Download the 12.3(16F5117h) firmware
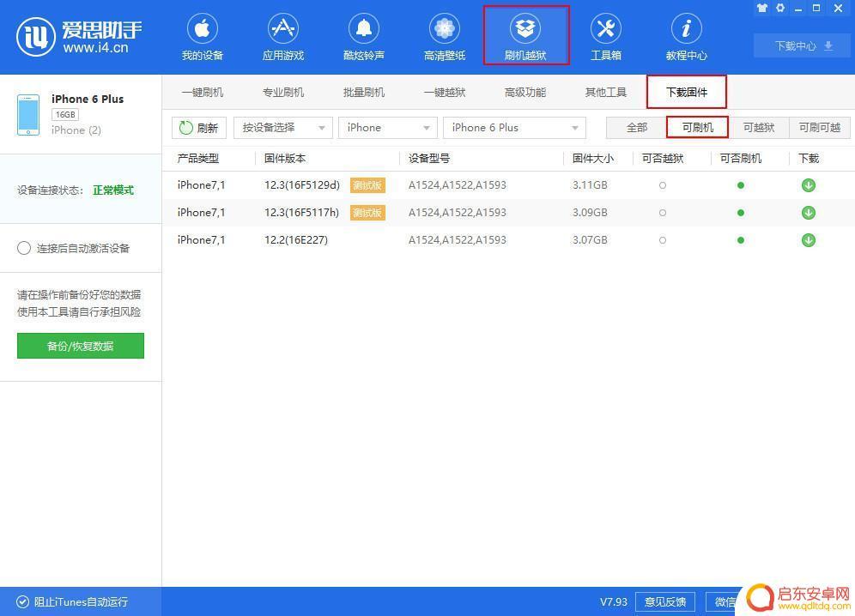The image size is (855, 616). tap(808, 213)
